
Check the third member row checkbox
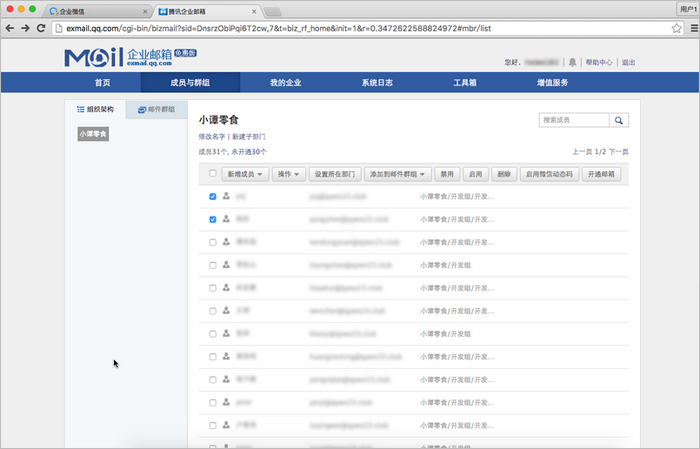pyautogui.click(x=212, y=241)
